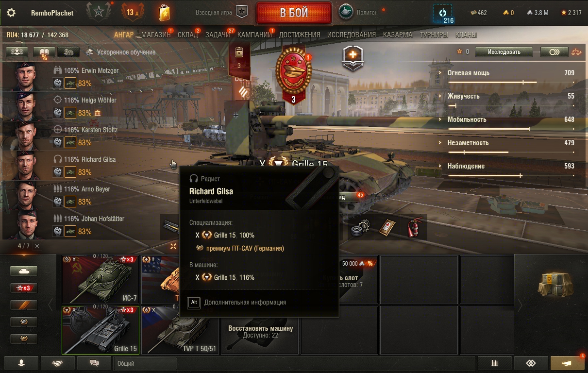Click the В БОЙ battle button

[x=294, y=13]
